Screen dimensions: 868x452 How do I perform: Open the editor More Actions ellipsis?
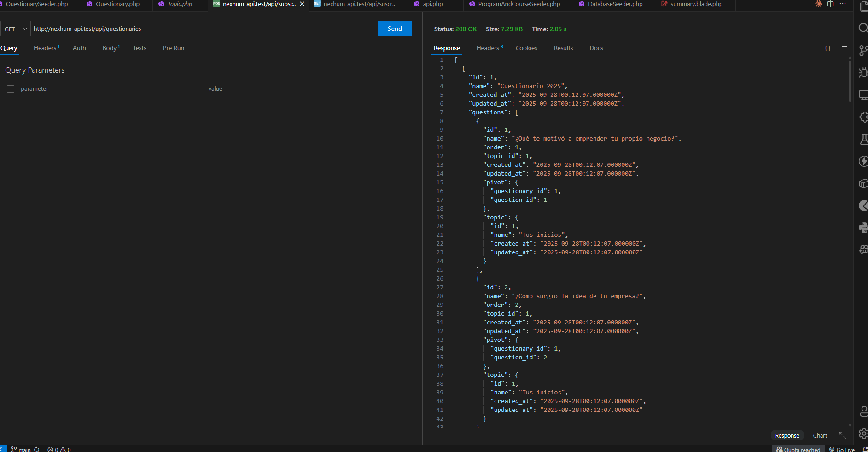[843, 4]
